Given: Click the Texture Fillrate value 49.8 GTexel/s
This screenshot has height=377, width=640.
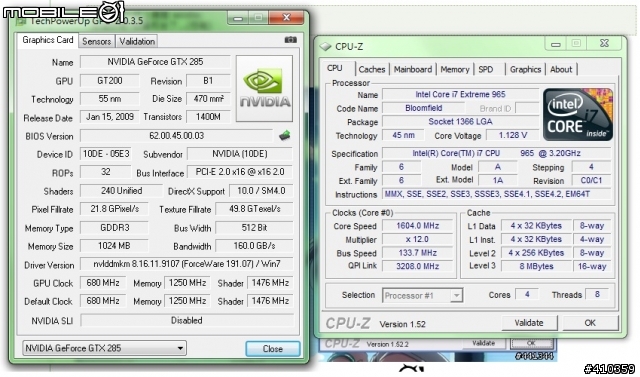Looking at the screenshot, I should 254,209.
